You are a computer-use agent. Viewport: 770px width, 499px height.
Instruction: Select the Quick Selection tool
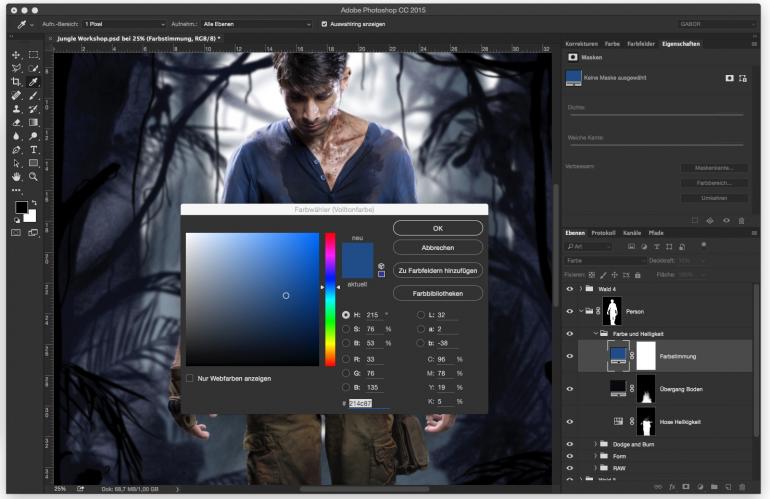click(33, 68)
